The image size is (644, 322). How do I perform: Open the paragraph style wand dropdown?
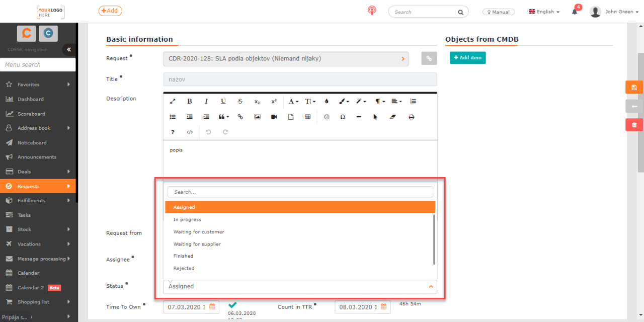[361, 101]
